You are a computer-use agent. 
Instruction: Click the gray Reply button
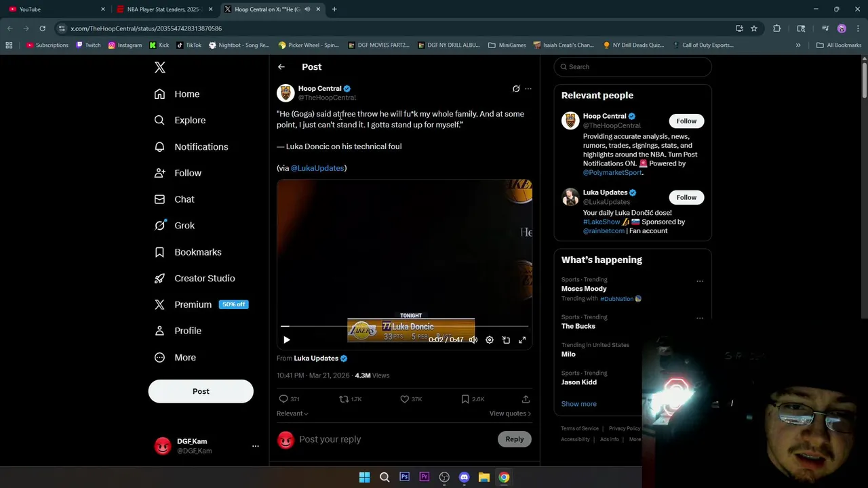coord(515,439)
